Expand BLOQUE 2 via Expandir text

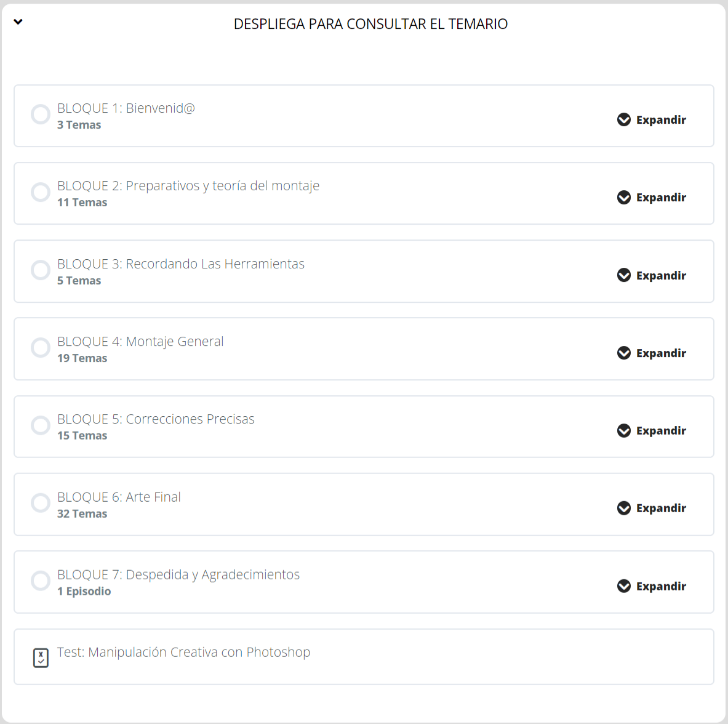(x=661, y=198)
